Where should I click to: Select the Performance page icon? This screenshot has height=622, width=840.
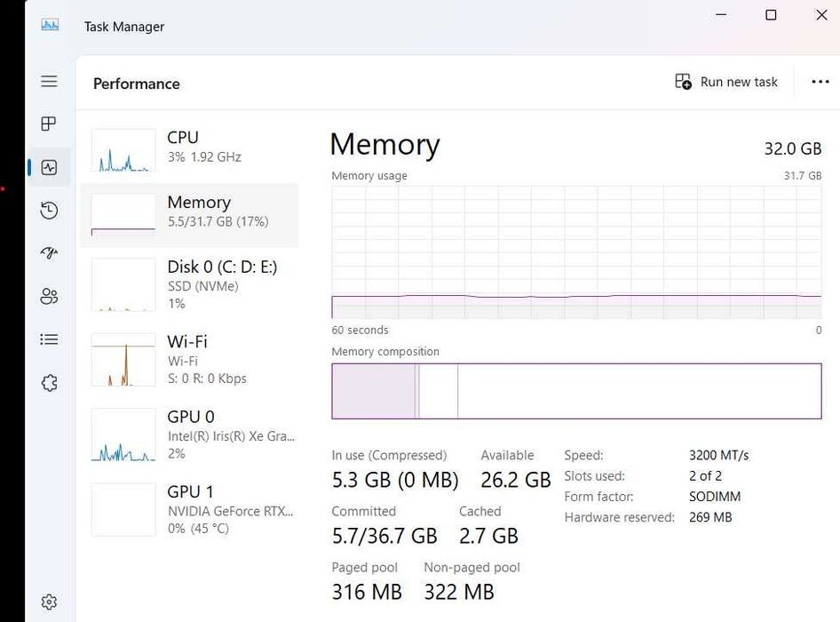click(x=49, y=167)
